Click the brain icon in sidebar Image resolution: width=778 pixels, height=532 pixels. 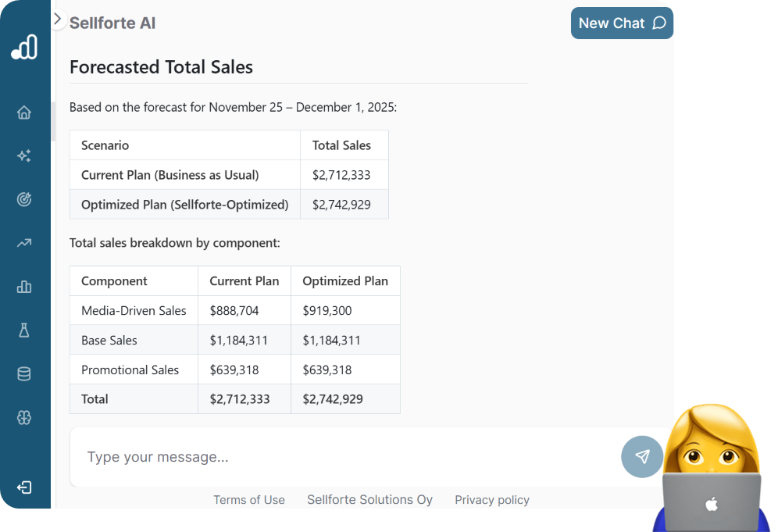tap(24, 418)
